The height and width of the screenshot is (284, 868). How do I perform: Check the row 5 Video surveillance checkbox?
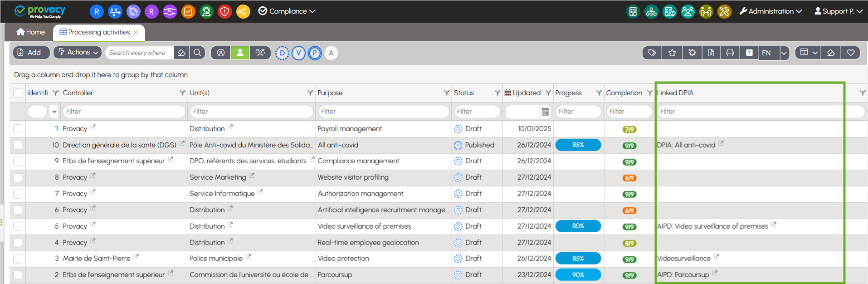pyautogui.click(x=18, y=226)
